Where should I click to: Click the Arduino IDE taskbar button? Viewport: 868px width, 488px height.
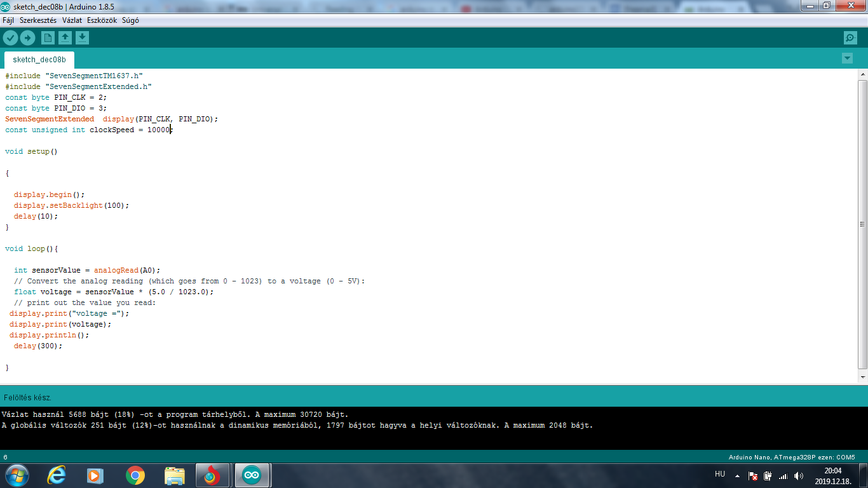click(x=252, y=475)
